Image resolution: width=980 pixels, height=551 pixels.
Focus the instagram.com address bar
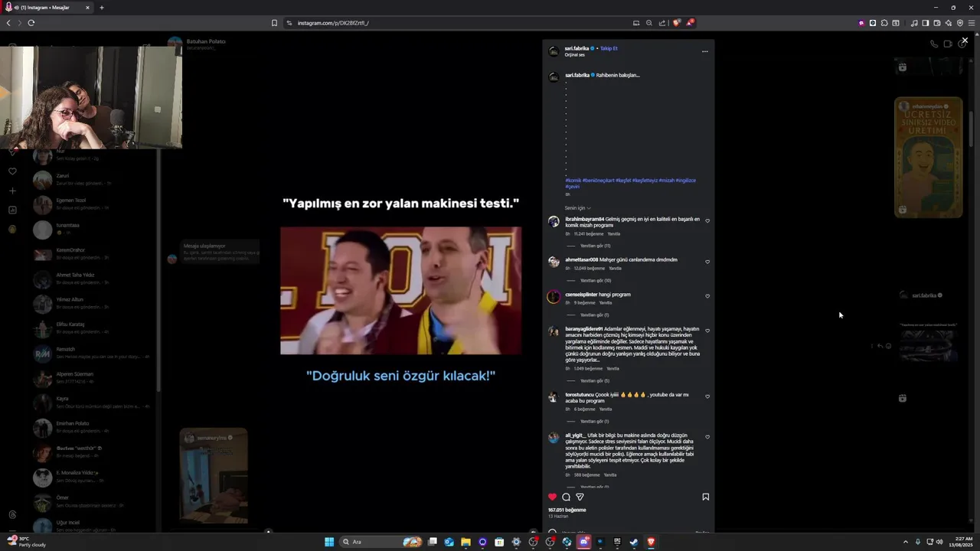pos(459,23)
